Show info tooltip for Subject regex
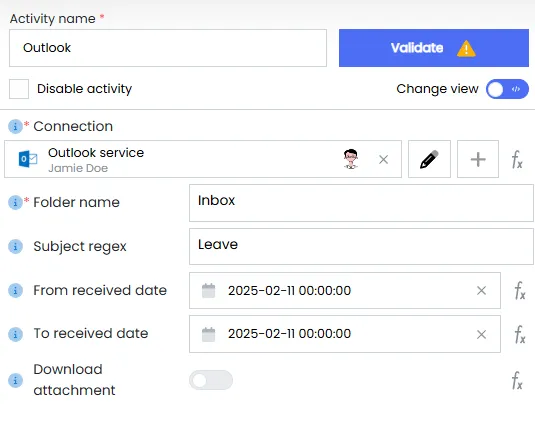535x443 pixels. pyautogui.click(x=15, y=246)
